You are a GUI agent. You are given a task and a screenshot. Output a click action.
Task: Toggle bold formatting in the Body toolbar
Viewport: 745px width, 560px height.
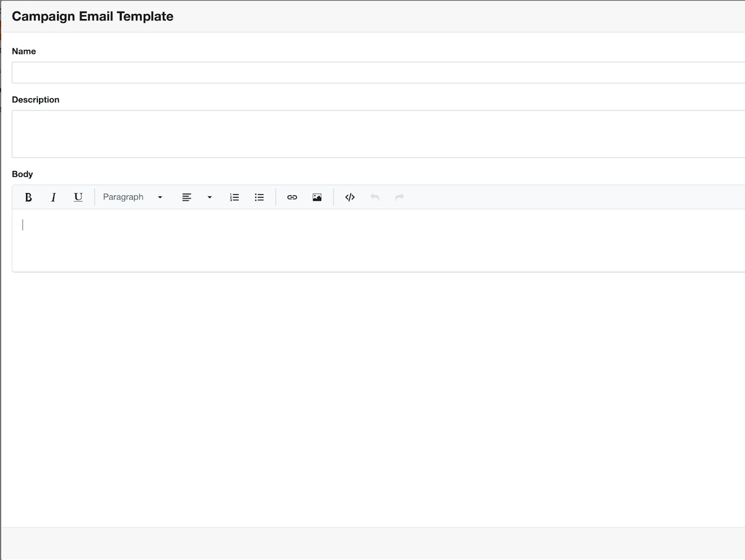[x=28, y=197]
